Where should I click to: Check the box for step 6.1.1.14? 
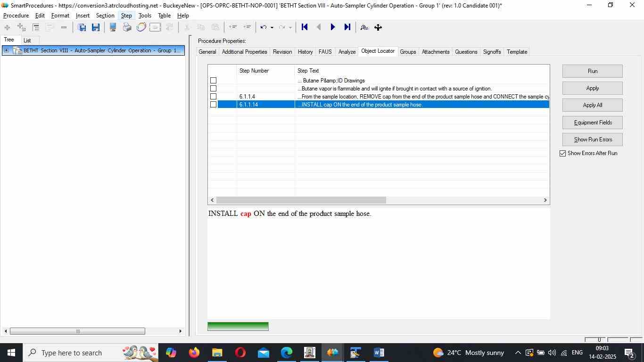click(213, 105)
